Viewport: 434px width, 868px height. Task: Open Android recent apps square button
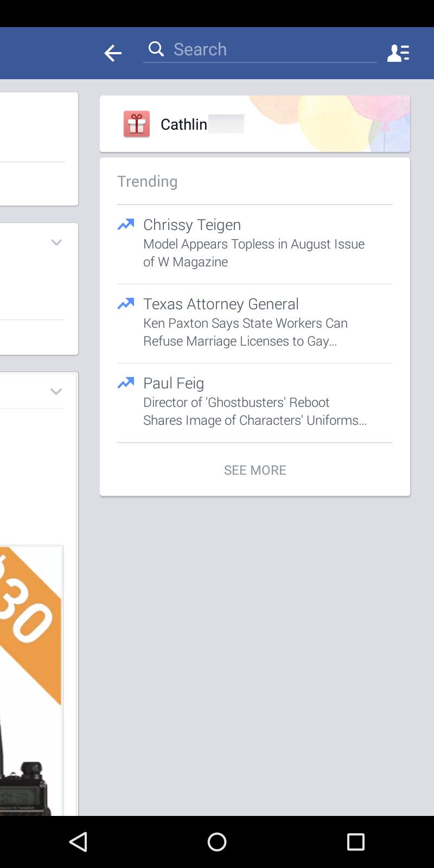355,841
